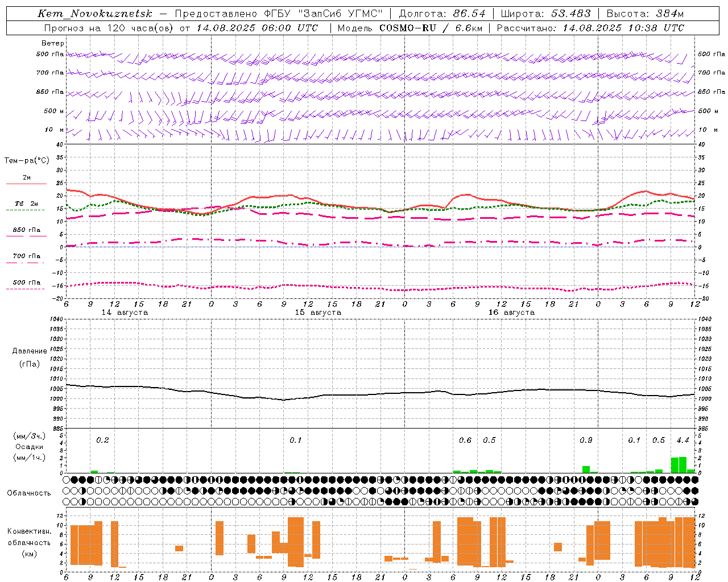Click the Давление panel title

pos(30,351)
